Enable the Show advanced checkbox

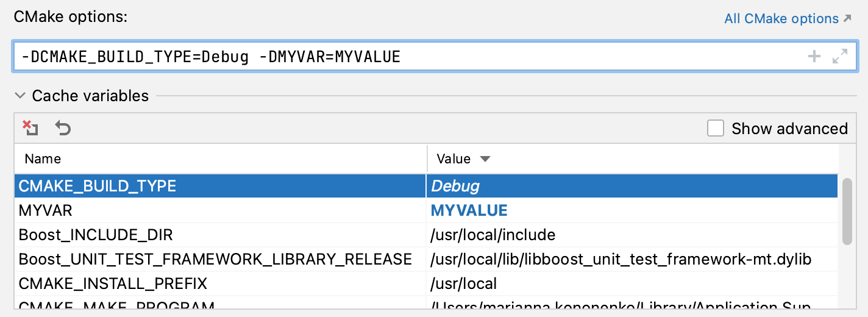tap(716, 129)
